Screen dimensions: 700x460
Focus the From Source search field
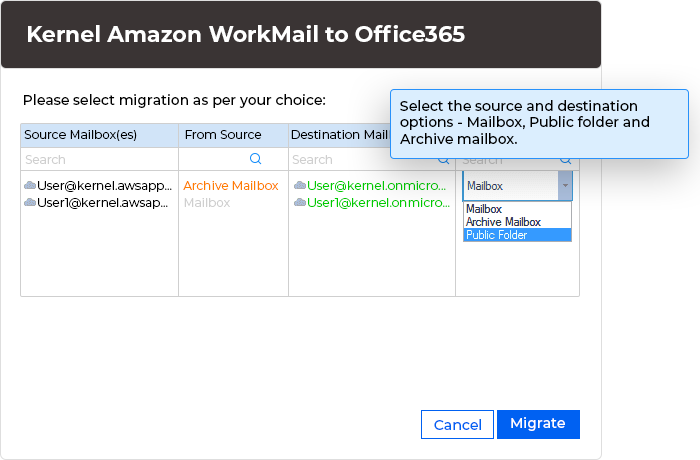click(x=233, y=159)
